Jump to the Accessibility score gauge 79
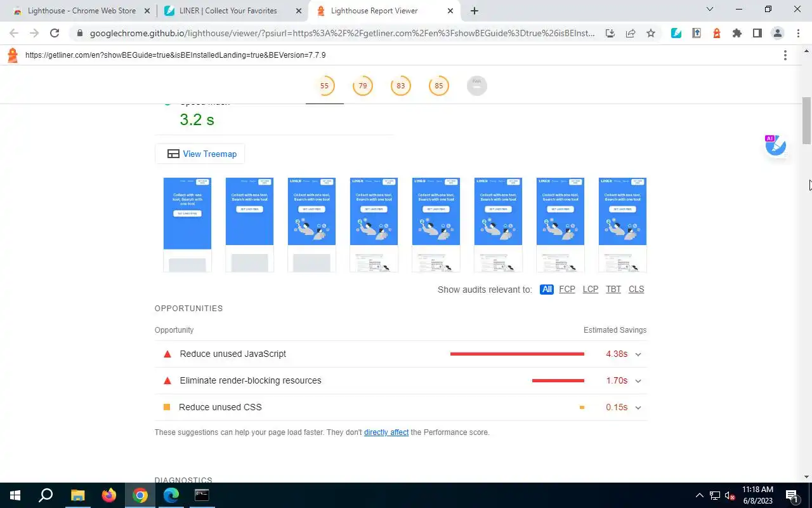Screen dimensions: 812x508 point(363,86)
